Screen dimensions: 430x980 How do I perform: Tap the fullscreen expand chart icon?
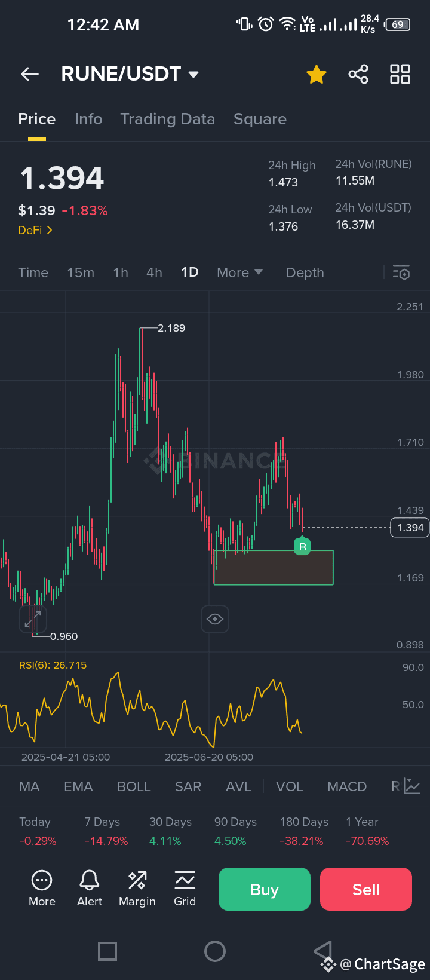(x=33, y=619)
